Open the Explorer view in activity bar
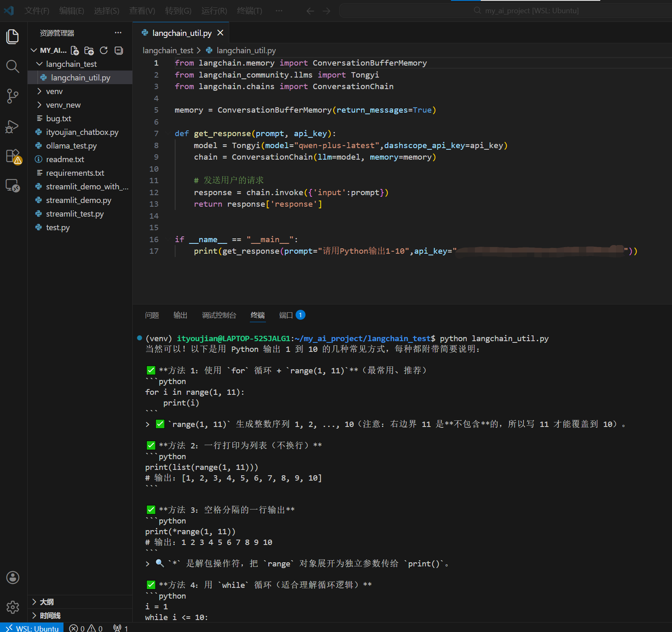This screenshot has width=672, height=632. [x=13, y=36]
